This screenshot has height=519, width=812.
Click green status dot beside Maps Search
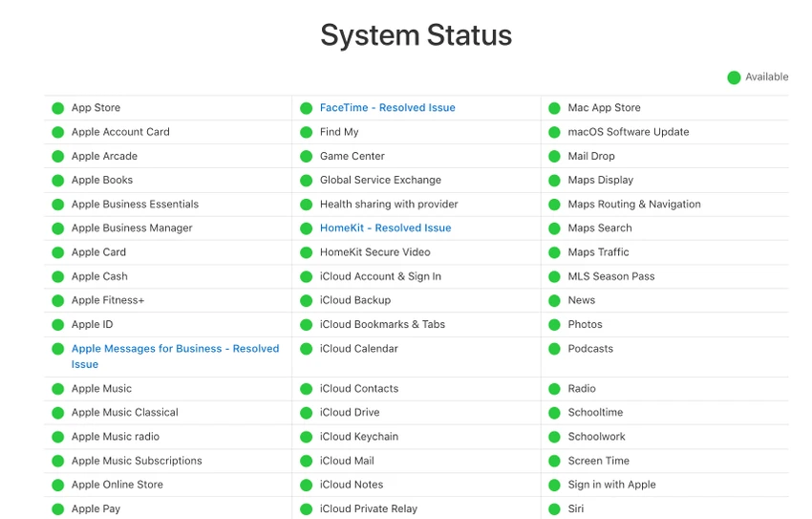[554, 228]
